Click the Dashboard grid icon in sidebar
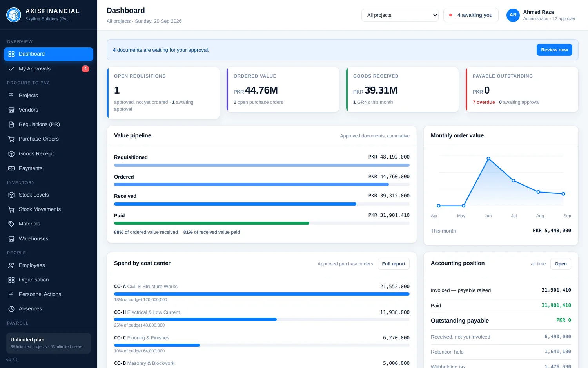Image resolution: width=588 pixels, height=368 pixels. click(11, 54)
